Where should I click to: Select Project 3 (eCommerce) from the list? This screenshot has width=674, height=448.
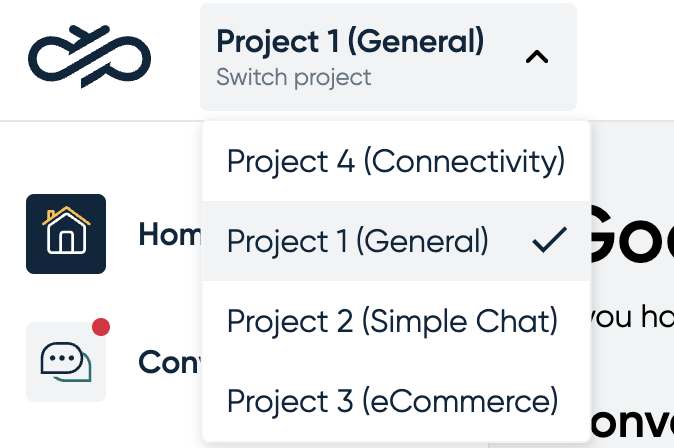point(396,401)
